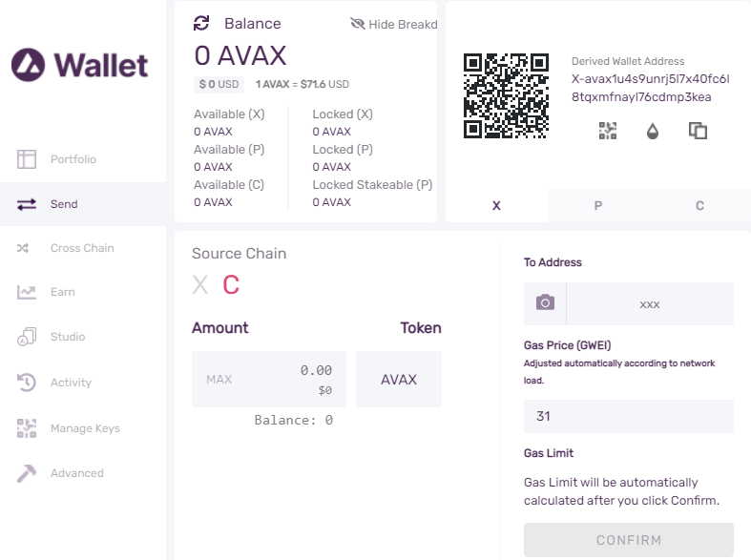The width and height of the screenshot is (751, 560).
Task: Click the camera QR scan icon
Action: point(545,303)
